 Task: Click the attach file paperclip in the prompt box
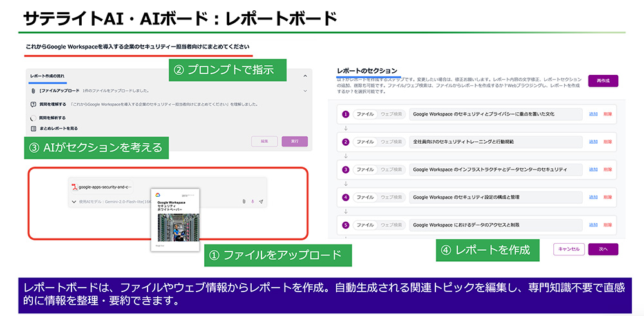click(x=243, y=202)
